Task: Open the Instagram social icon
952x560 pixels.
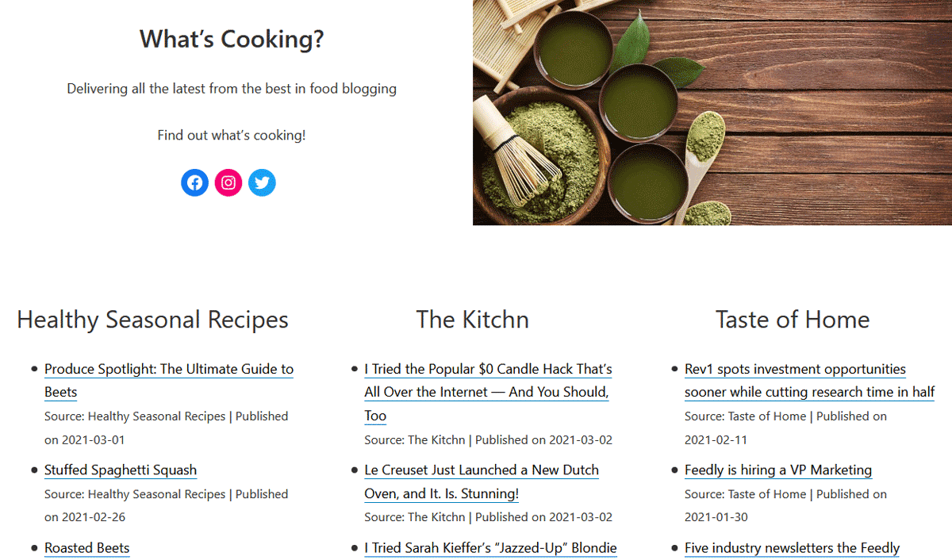Action: tap(228, 183)
